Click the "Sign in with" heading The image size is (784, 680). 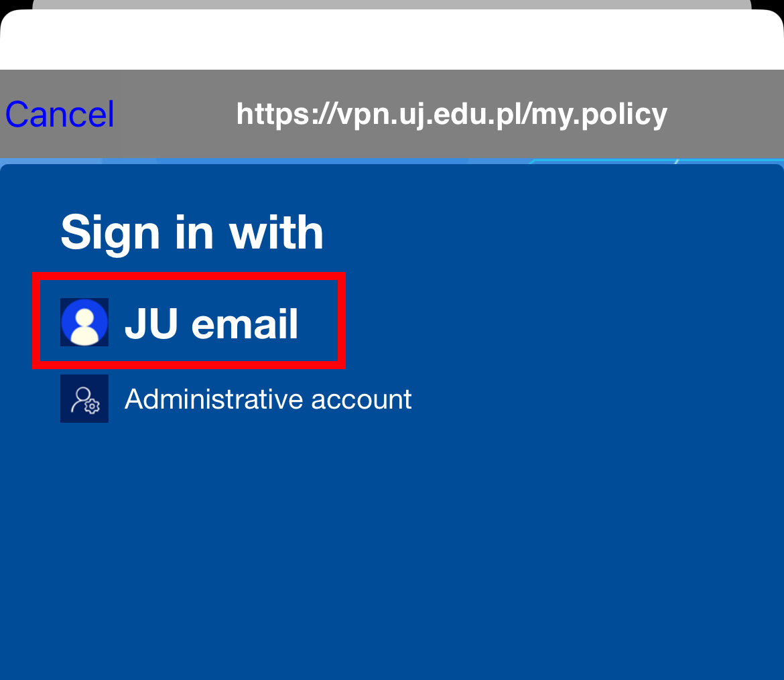tap(192, 232)
